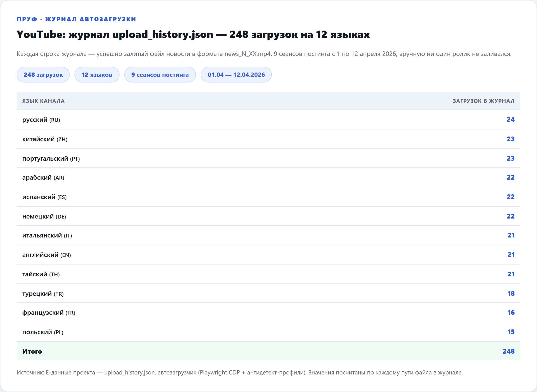
Task: Select the "арабский (AR)" row label
Action: tap(43, 178)
